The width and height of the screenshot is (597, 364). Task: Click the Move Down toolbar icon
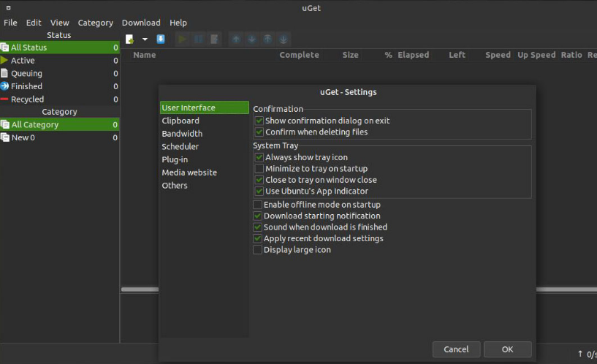(251, 39)
